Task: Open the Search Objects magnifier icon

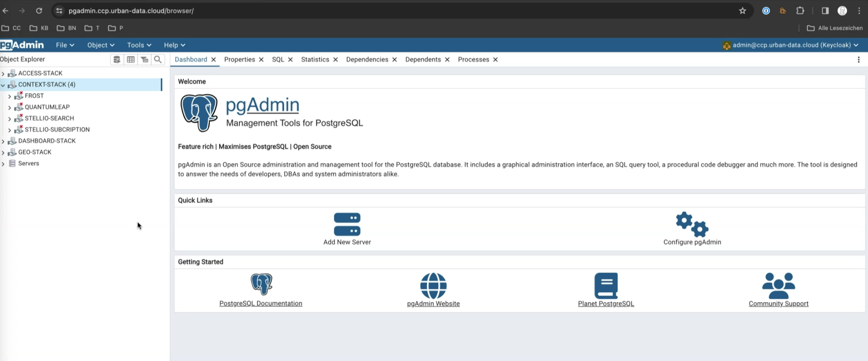Action: point(158,60)
